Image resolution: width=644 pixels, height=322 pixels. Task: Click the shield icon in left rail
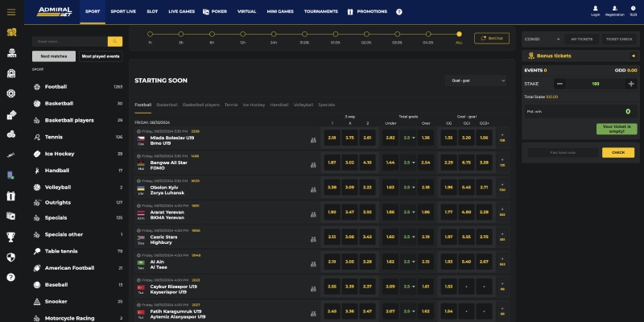tap(11, 257)
